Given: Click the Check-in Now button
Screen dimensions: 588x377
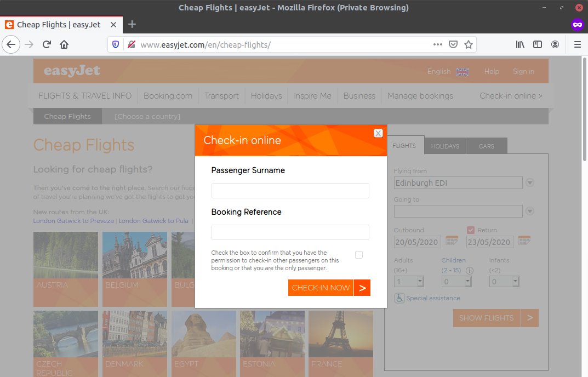Looking at the screenshot, I should (x=321, y=288).
